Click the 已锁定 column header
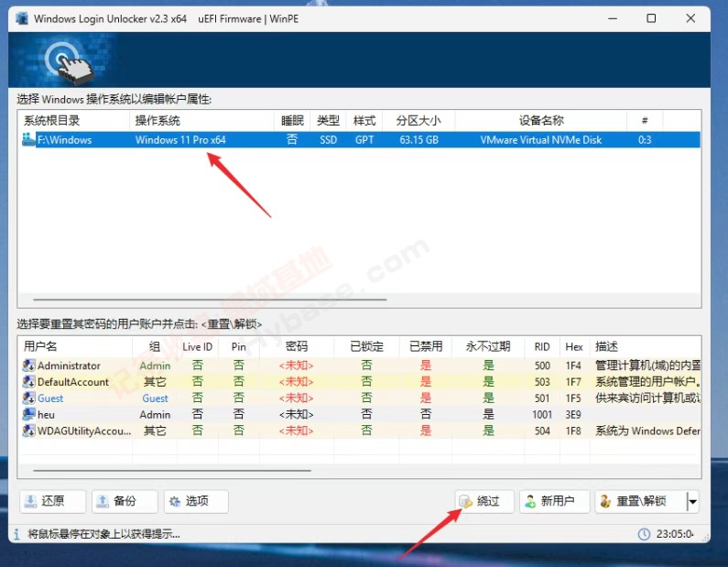 367,346
